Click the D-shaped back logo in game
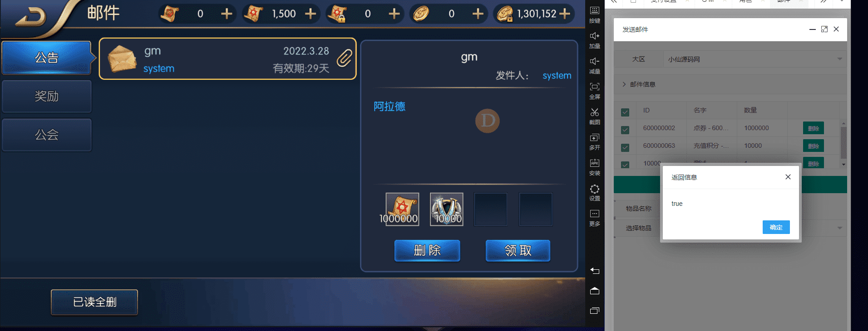868x331 pixels. [x=32, y=17]
